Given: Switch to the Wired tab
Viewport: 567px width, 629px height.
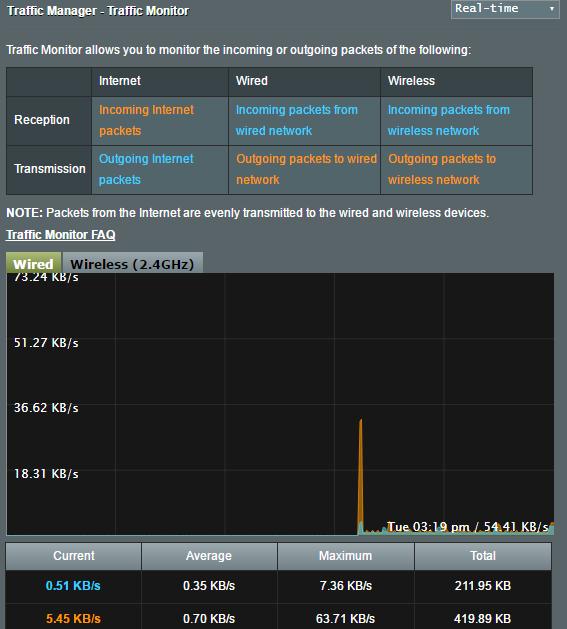Looking at the screenshot, I should [x=33, y=264].
